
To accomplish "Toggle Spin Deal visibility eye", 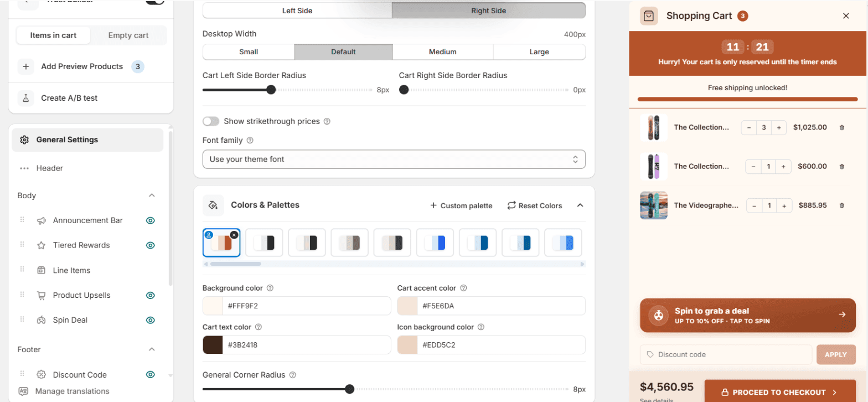I will [150, 320].
